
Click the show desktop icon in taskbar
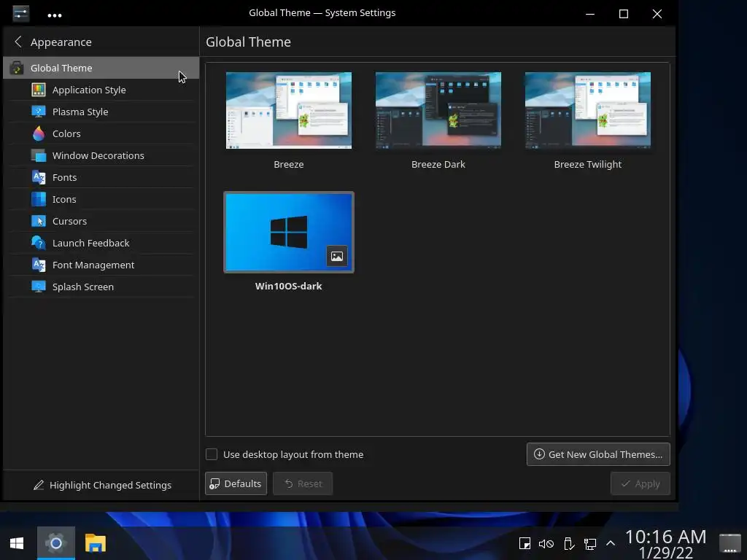click(x=729, y=543)
